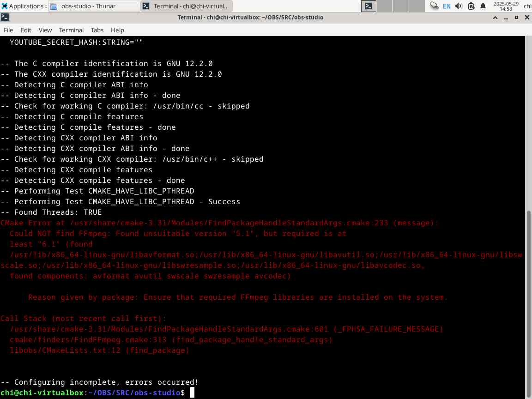The width and height of the screenshot is (532, 399).
Task: Close the terminal window
Action: coord(527,17)
